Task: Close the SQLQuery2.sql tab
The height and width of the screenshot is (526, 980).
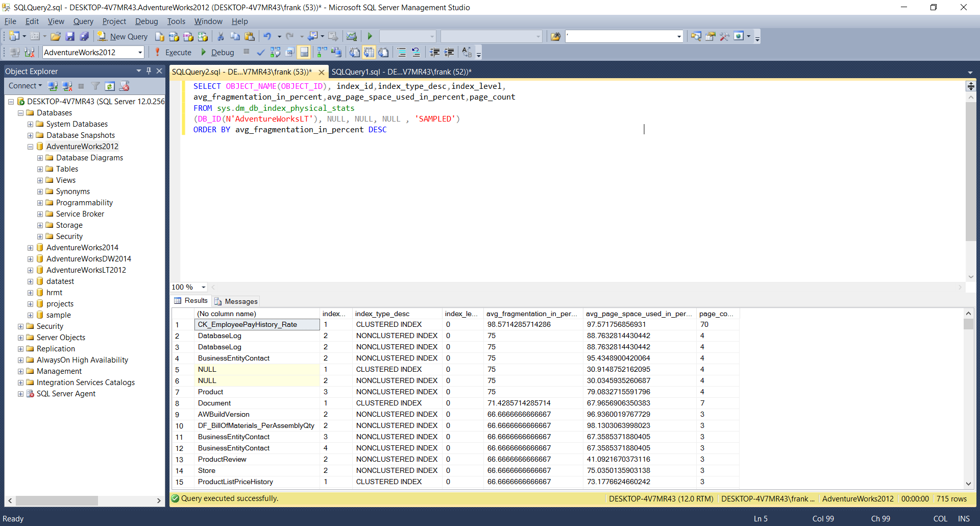Action: [x=321, y=72]
